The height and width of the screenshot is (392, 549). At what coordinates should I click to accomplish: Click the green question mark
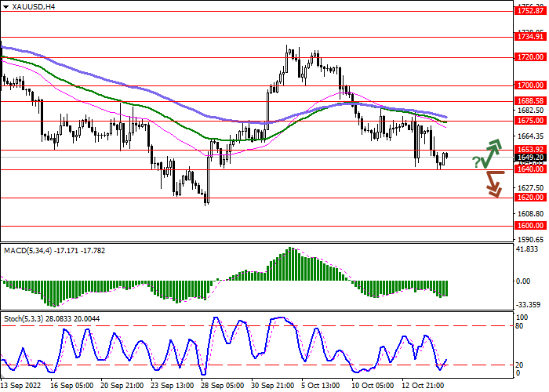[x=476, y=162]
